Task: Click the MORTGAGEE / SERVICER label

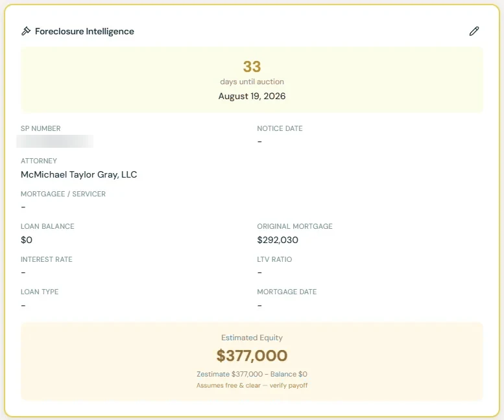Action: pyautogui.click(x=63, y=194)
